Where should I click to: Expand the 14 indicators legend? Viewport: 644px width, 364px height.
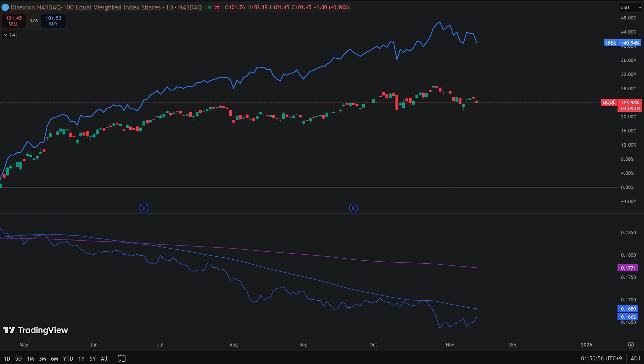(9, 35)
